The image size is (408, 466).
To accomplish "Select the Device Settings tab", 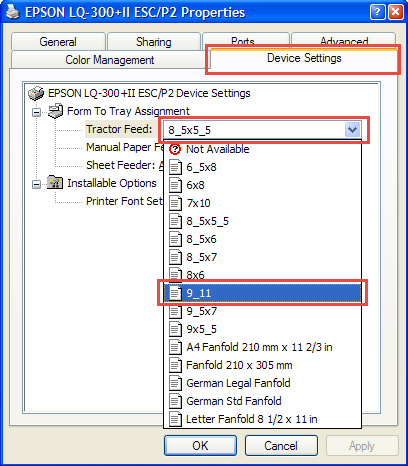I will tap(304, 59).
